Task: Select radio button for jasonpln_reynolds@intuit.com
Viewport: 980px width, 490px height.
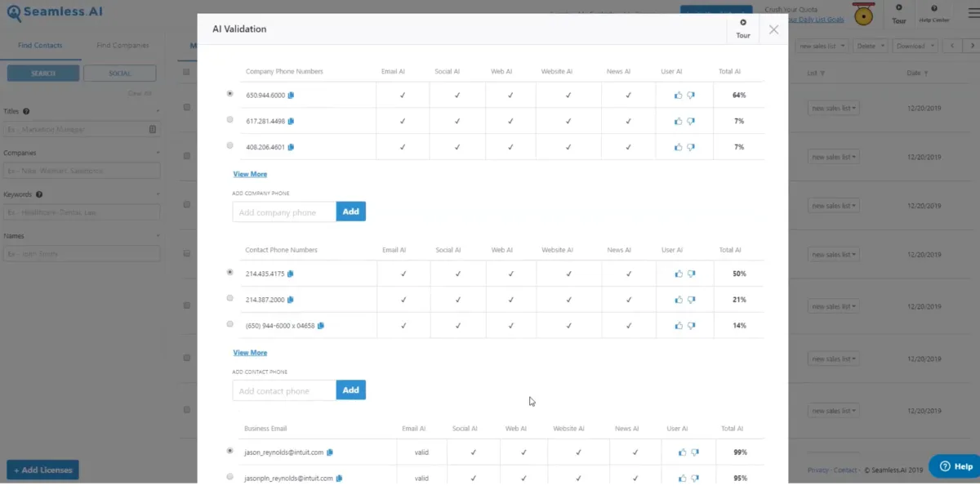Action: tap(229, 477)
